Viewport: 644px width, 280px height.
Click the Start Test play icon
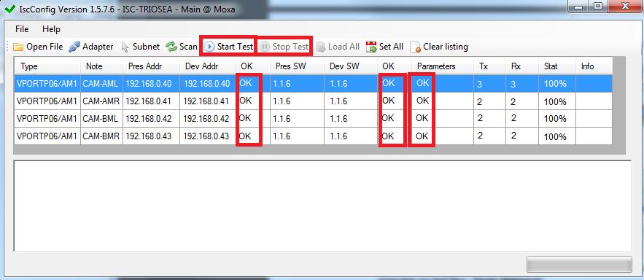[x=209, y=47]
